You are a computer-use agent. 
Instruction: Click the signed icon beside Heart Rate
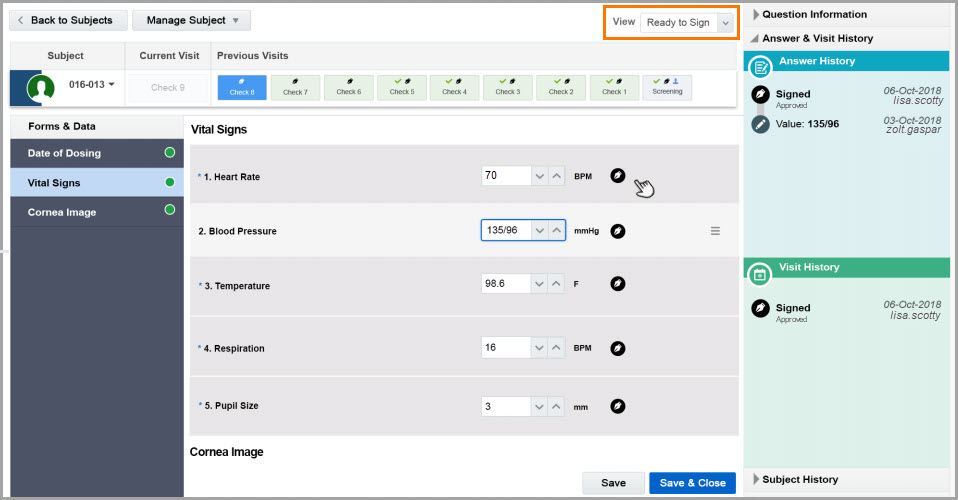pos(618,176)
